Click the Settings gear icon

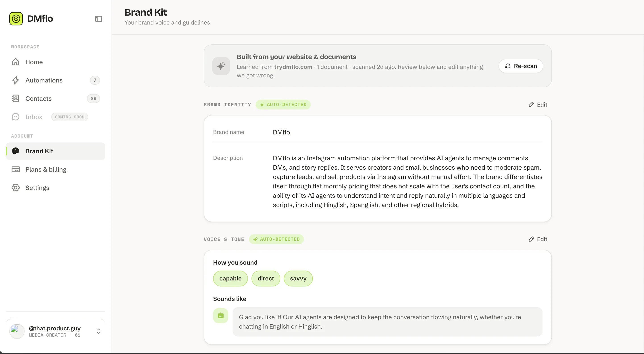point(15,188)
